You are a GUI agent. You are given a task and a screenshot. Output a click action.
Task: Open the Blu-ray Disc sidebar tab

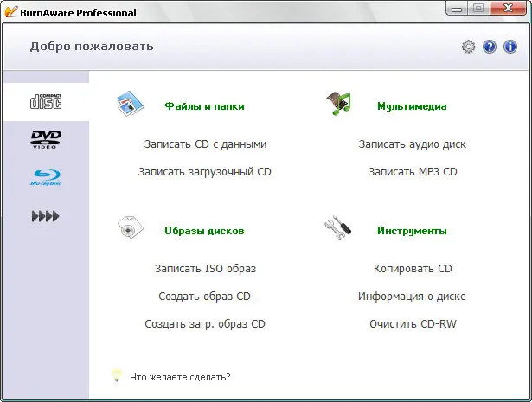pyautogui.click(x=46, y=177)
